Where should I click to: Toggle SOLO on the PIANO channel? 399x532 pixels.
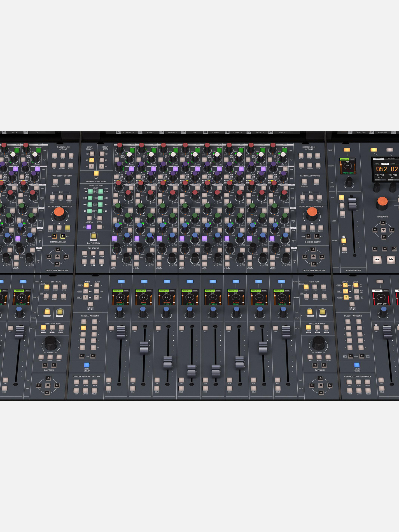click(133, 388)
